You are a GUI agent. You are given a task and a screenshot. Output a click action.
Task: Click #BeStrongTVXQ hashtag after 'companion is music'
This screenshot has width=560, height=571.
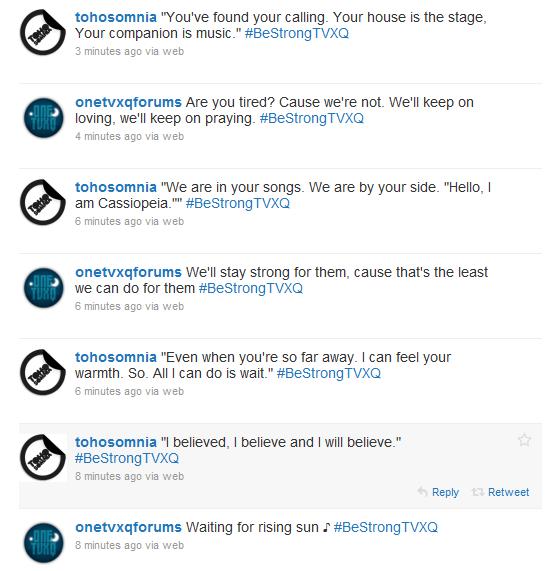(x=297, y=33)
